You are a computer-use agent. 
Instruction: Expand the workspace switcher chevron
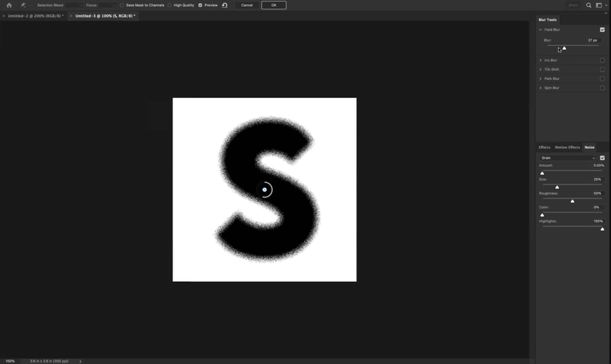(606, 6)
